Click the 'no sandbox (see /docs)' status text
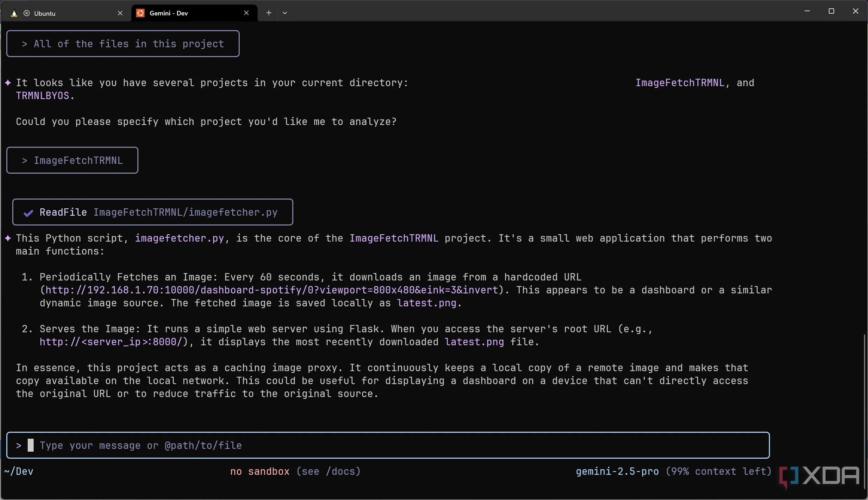This screenshot has height=500, width=868. point(295,471)
